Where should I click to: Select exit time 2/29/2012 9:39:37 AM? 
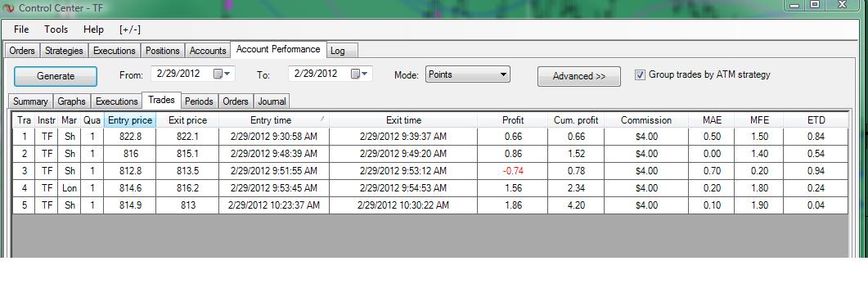[x=403, y=137]
